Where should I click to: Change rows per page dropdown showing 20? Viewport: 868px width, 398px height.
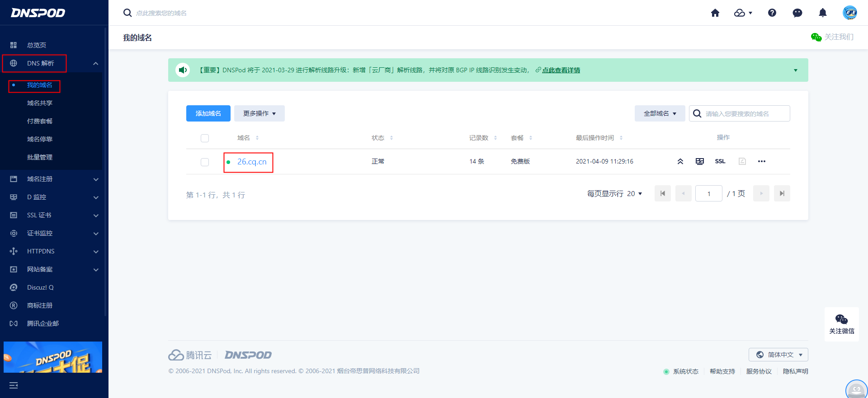pyautogui.click(x=634, y=193)
